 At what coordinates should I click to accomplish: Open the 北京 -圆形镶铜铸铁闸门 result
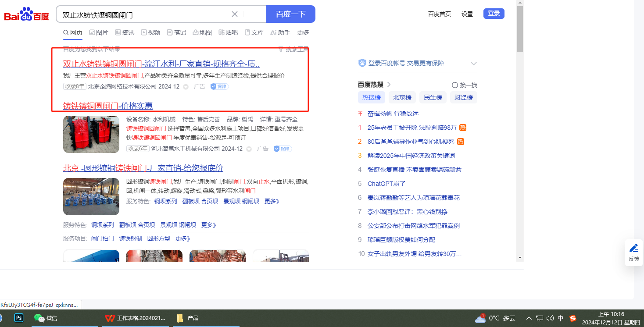(x=143, y=168)
